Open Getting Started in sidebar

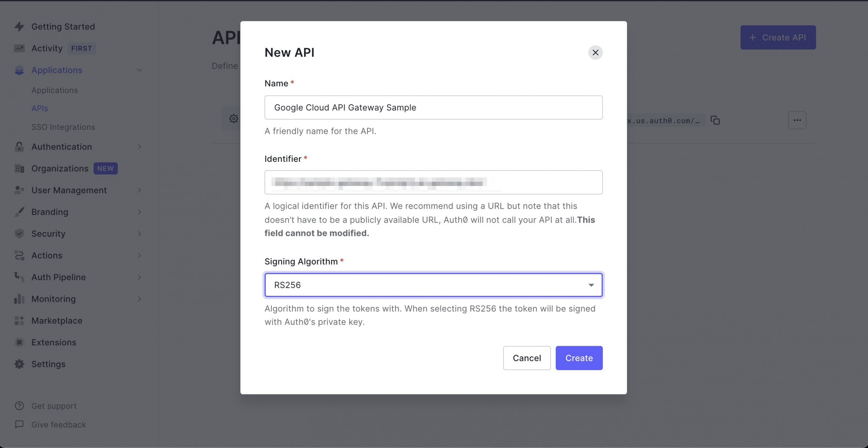(63, 26)
